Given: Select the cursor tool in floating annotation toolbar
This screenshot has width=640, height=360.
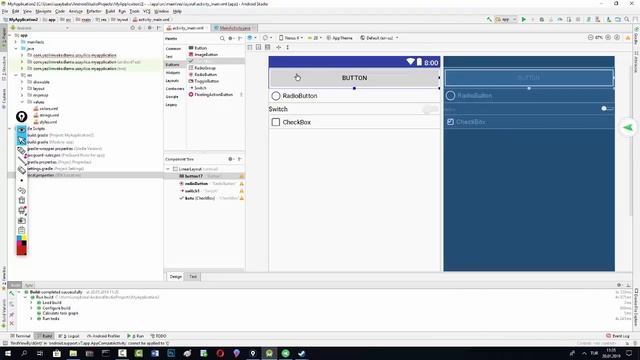Looking at the screenshot, I should 22,140.
